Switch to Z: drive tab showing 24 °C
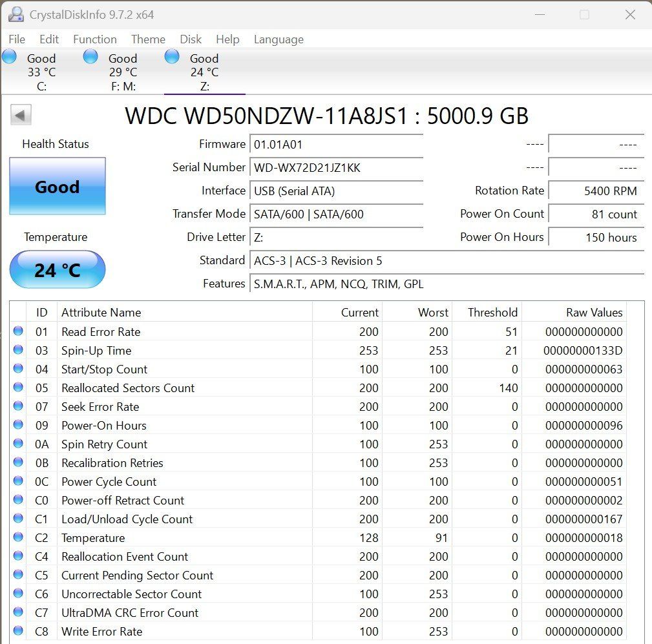This screenshot has width=652, height=644. coord(204,72)
